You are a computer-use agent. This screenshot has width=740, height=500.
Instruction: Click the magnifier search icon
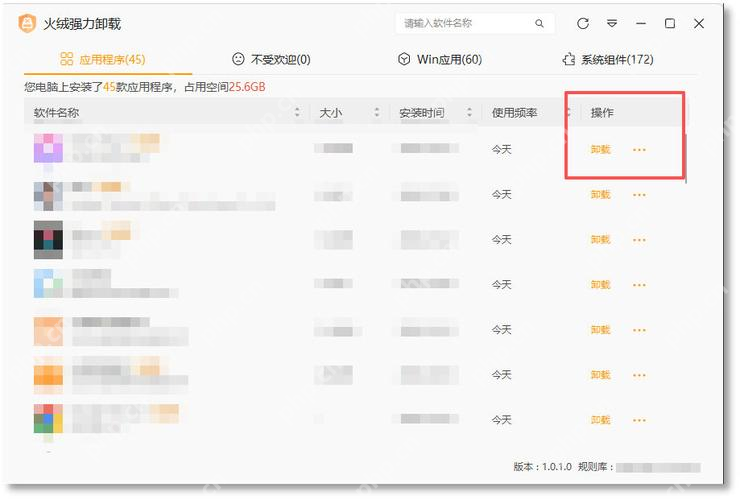pos(539,23)
